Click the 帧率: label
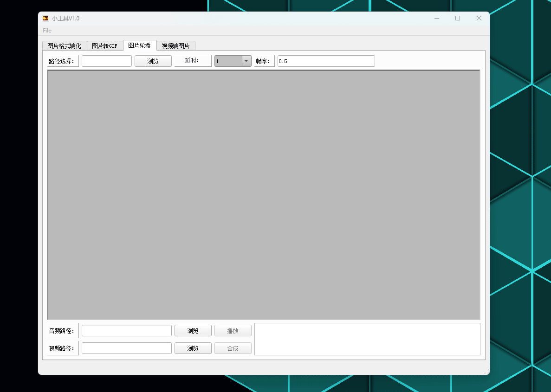 coord(264,61)
